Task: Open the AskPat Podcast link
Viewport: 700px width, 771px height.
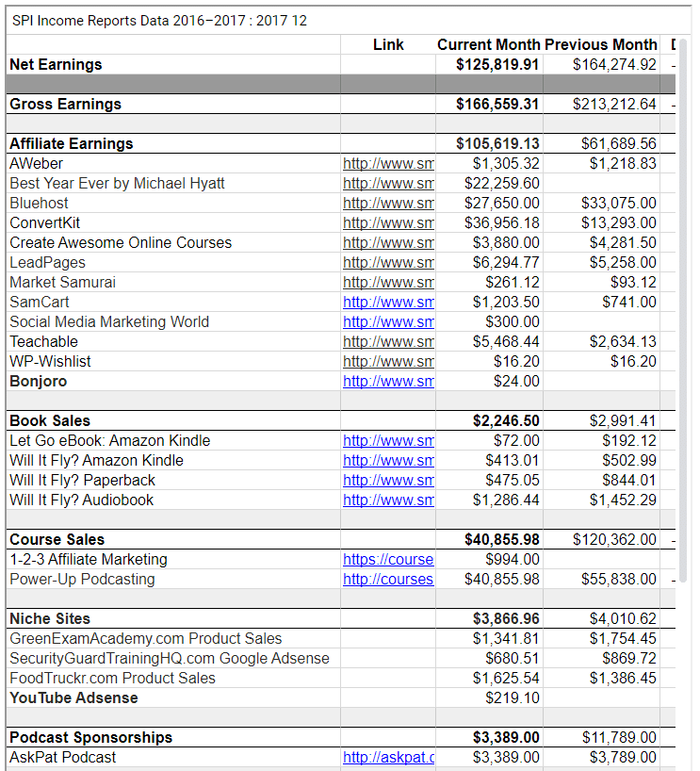Action: coord(388,757)
